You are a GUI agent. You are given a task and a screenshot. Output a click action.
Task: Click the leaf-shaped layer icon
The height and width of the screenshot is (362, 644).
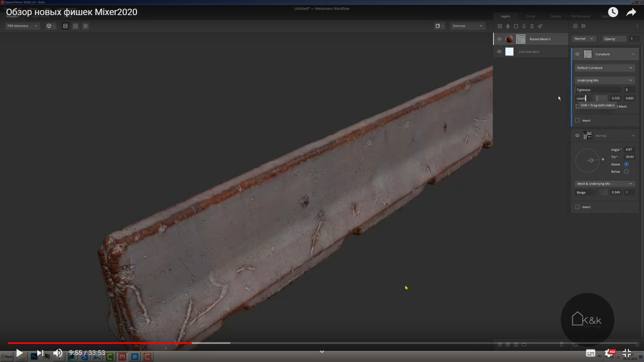point(508,26)
